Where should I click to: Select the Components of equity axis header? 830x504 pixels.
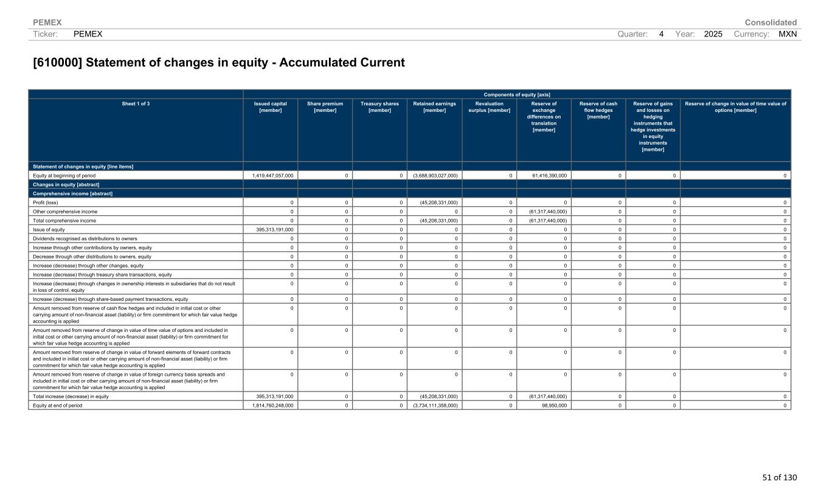pyautogui.click(x=517, y=94)
